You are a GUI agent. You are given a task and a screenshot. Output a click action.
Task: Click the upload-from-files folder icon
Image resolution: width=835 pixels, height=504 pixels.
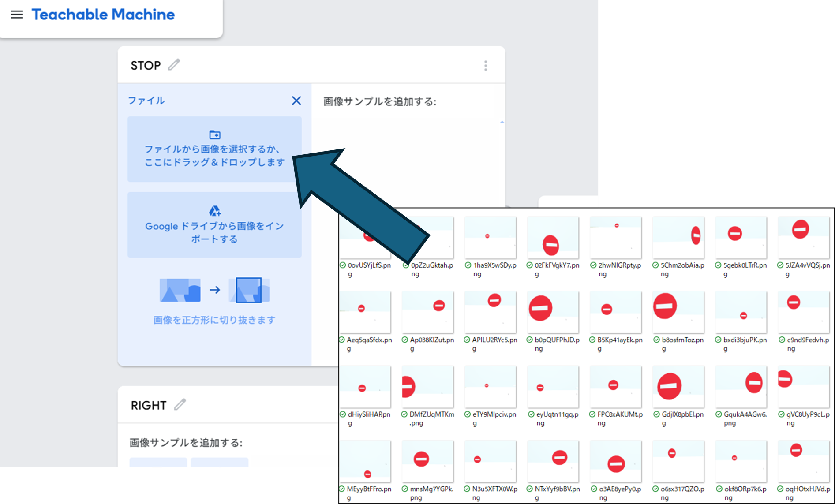pos(215,134)
